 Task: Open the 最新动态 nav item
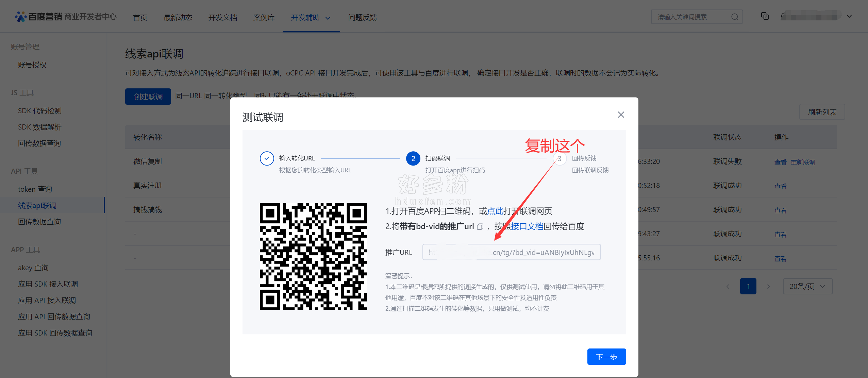[x=178, y=18]
